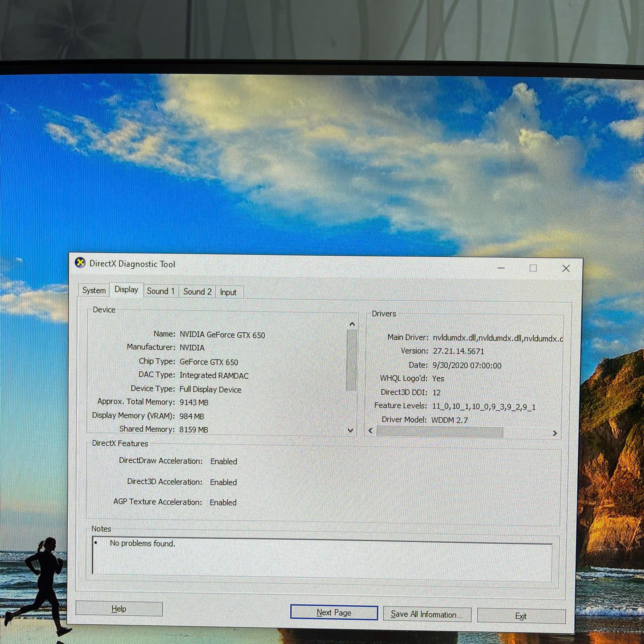This screenshot has height=644, width=644.
Task: Click the Drivers scrollbar left arrow
Action: tap(371, 431)
